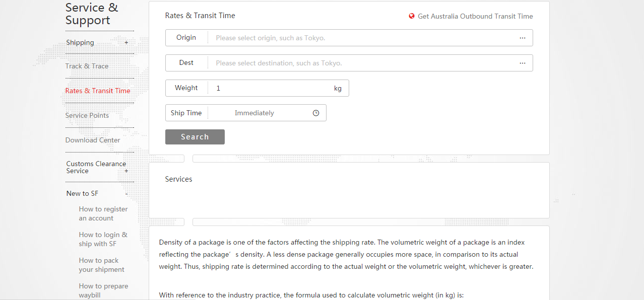This screenshot has width=644, height=300.
Task: Open the Download Center sidebar item
Action: coord(93,140)
